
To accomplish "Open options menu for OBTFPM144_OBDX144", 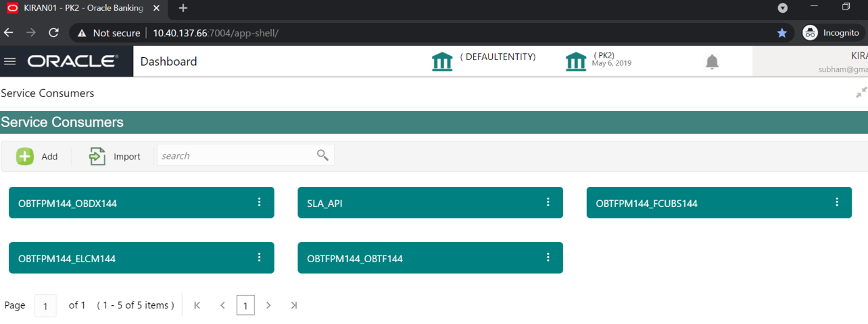I will pyautogui.click(x=259, y=202).
